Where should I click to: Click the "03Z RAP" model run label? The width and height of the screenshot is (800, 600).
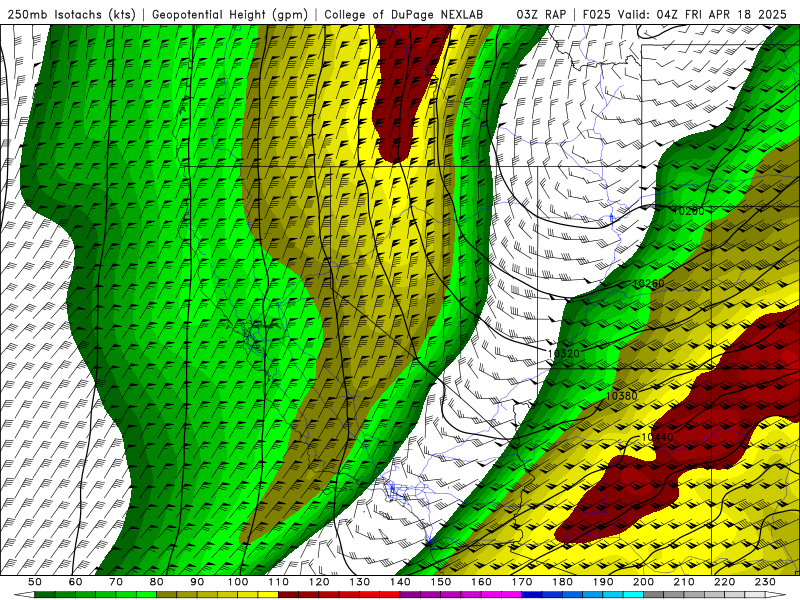coord(541,14)
